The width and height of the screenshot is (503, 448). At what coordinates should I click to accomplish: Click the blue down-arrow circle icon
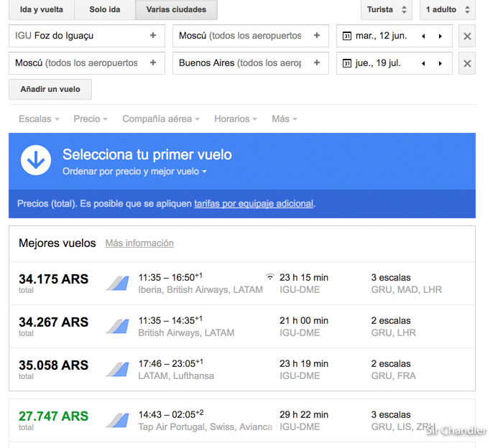(x=36, y=160)
